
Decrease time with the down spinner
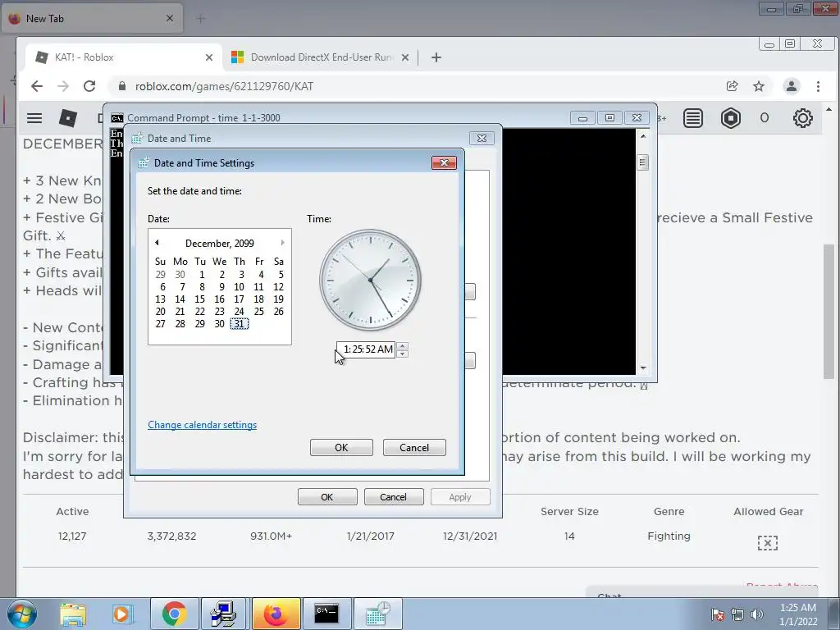(x=402, y=354)
